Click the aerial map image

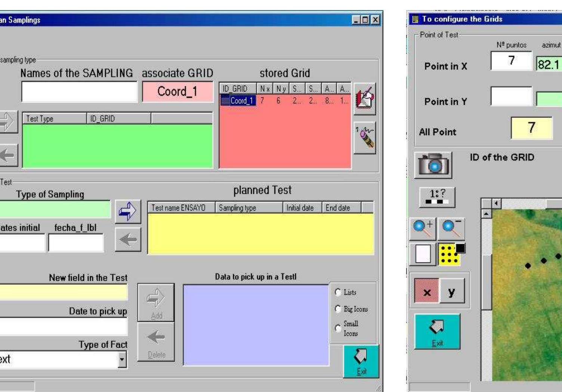point(527,295)
